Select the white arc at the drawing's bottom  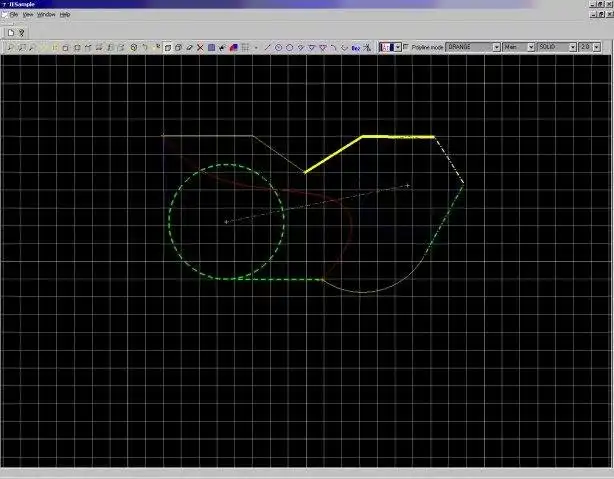(x=363, y=292)
